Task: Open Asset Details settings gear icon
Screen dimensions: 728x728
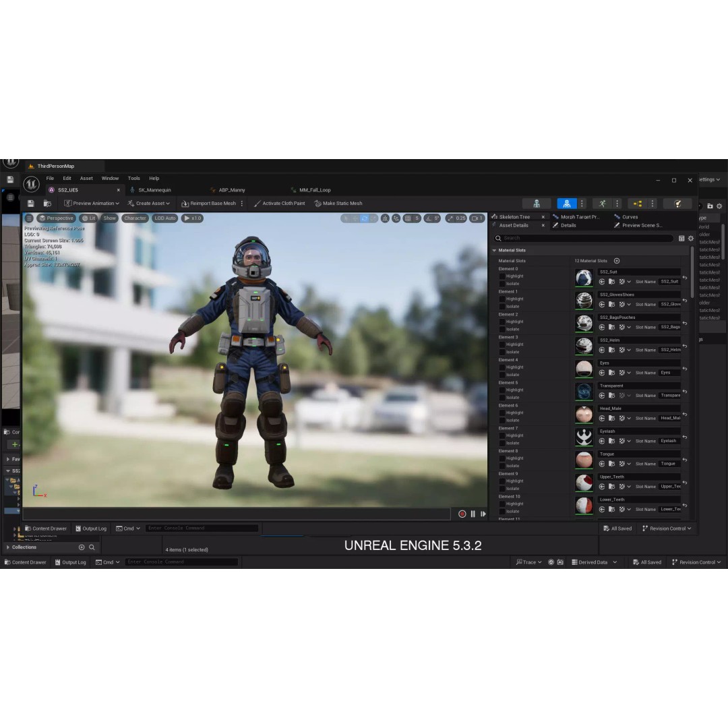Action: coord(691,238)
